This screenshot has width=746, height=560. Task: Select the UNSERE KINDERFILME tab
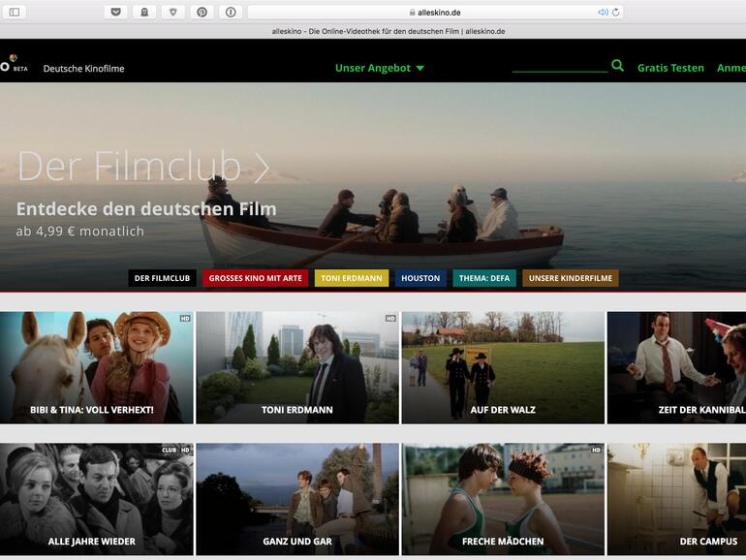(x=571, y=278)
